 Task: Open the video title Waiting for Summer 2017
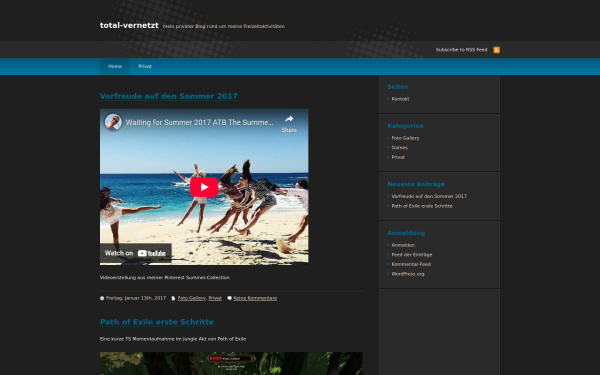pos(199,122)
